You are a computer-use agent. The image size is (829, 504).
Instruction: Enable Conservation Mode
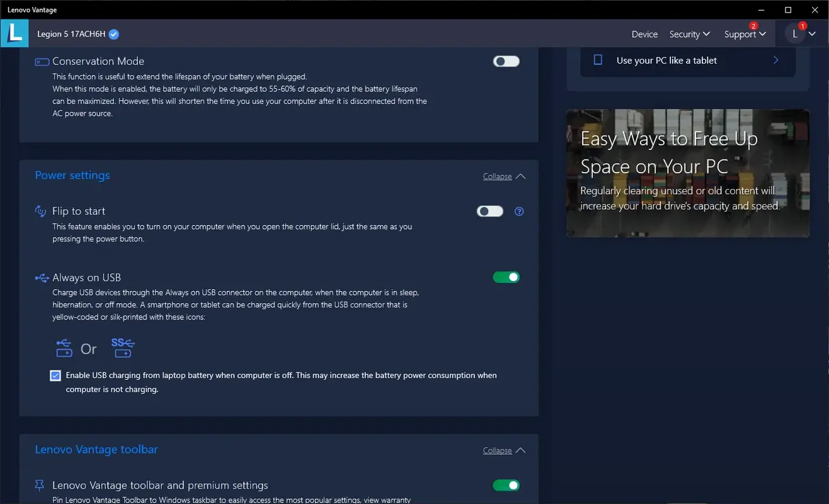pyautogui.click(x=506, y=61)
